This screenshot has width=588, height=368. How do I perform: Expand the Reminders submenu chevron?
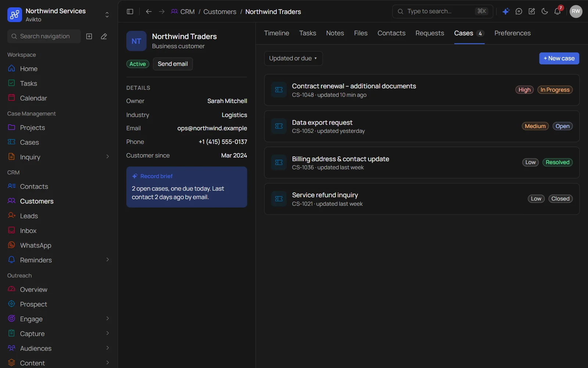[108, 260]
